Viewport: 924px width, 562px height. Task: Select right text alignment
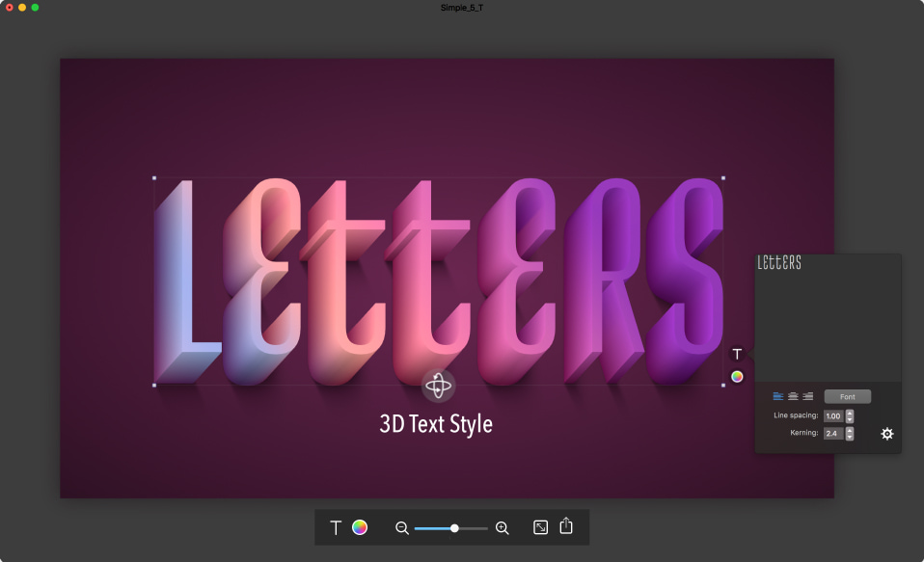pos(806,396)
